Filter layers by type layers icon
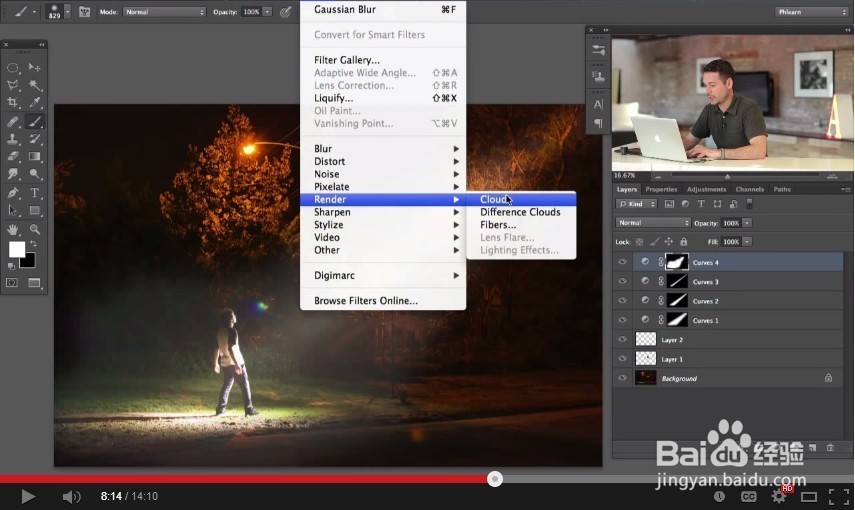Screen dimensions: 855x510 tap(701, 204)
